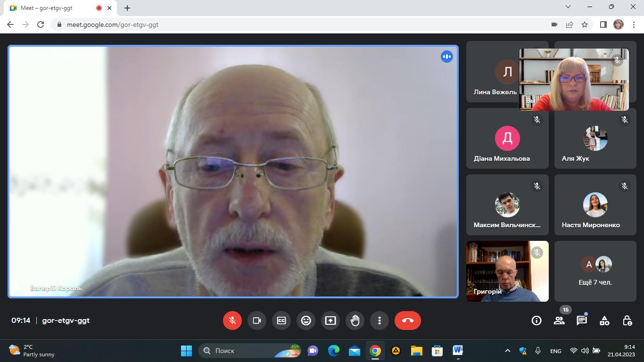The height and width of the screenshot is (362, 644).
Task: Open more options three-dot menu
Action: pyautogui.click(x=380, y=321)
